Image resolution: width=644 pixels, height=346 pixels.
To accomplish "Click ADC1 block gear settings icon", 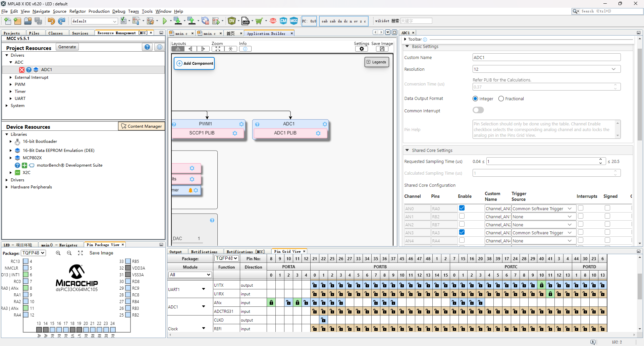I will tap(325, 124).
